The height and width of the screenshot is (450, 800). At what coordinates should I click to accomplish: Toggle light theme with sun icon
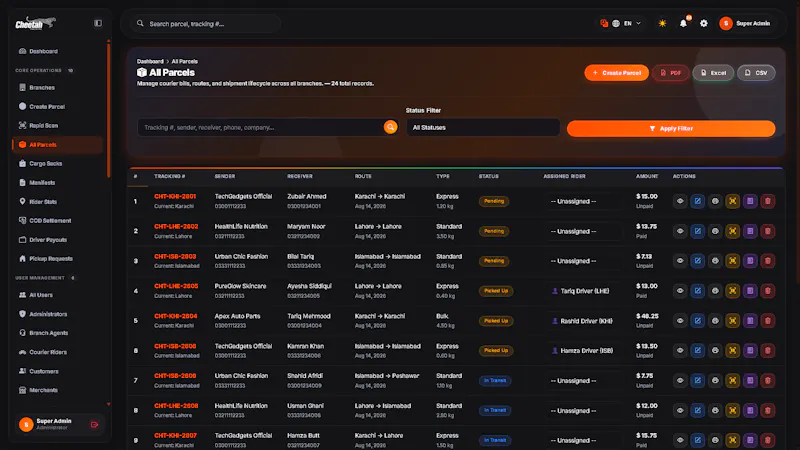coord(662,23)
